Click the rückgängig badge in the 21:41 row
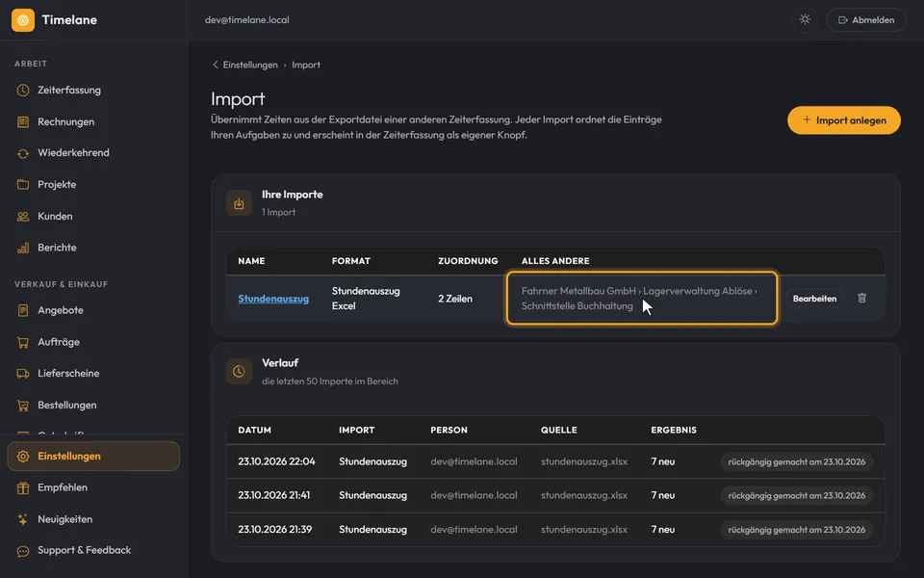924x578 pixels. [797, 495]
